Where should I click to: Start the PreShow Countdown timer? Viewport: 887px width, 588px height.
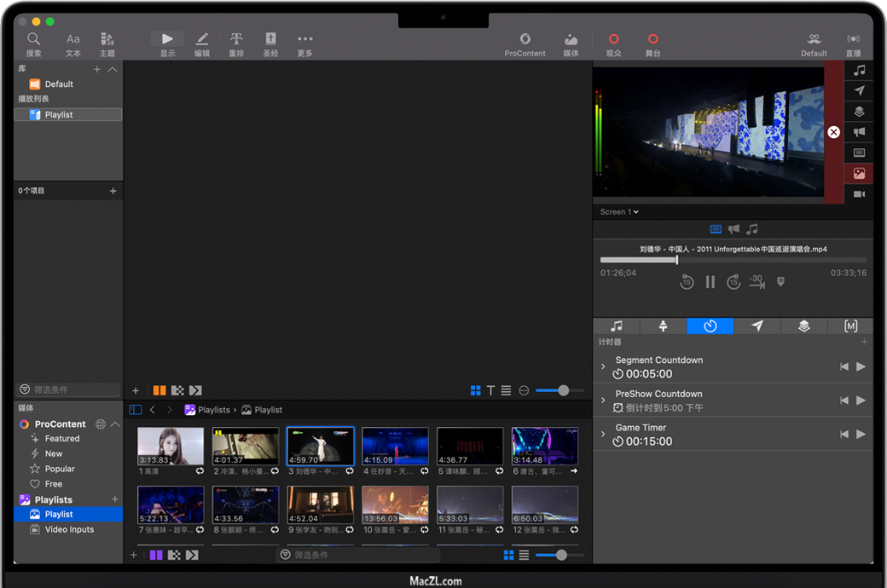tap(861, 401)
